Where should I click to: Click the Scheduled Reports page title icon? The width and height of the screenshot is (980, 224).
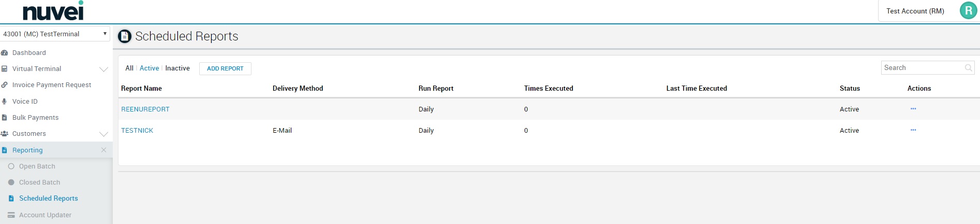[x=125, y=36]
